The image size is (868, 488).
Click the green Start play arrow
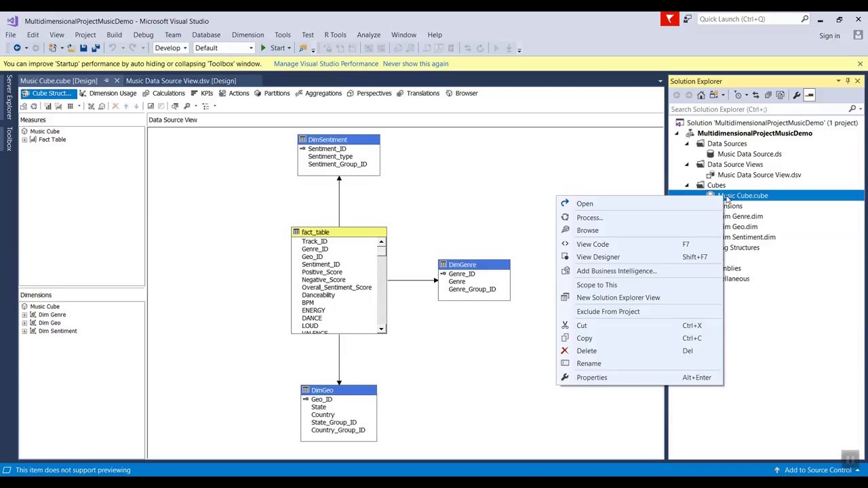tap(263, 48)
